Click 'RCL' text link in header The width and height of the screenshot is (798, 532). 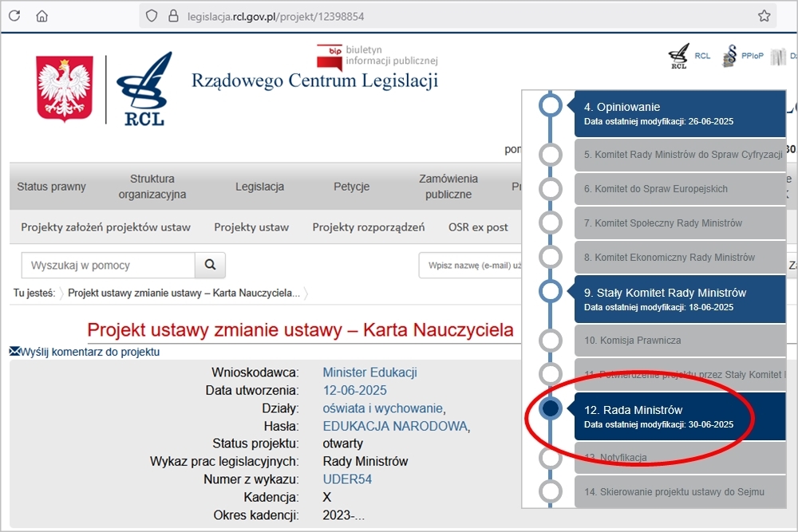(702, 56)
